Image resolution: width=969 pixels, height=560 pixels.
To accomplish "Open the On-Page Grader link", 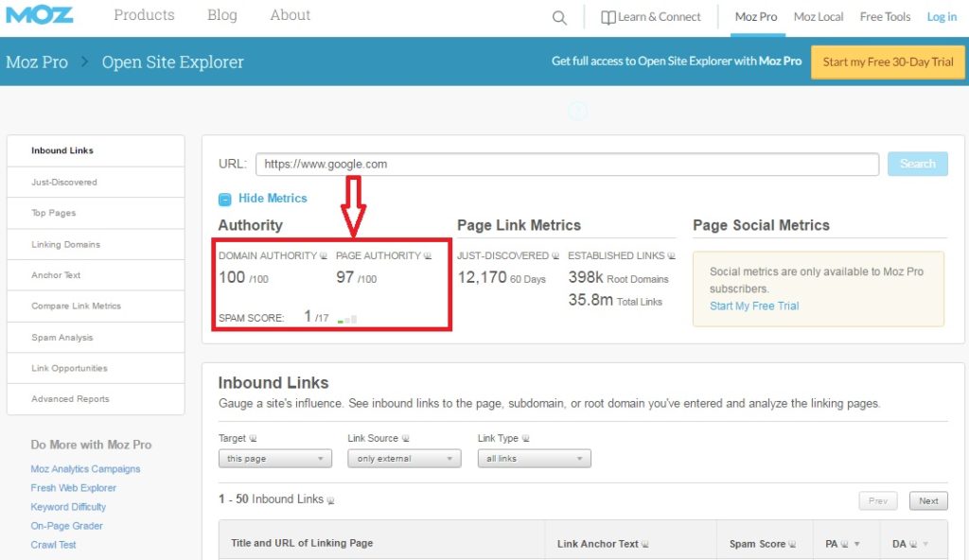I will (67, 526).
